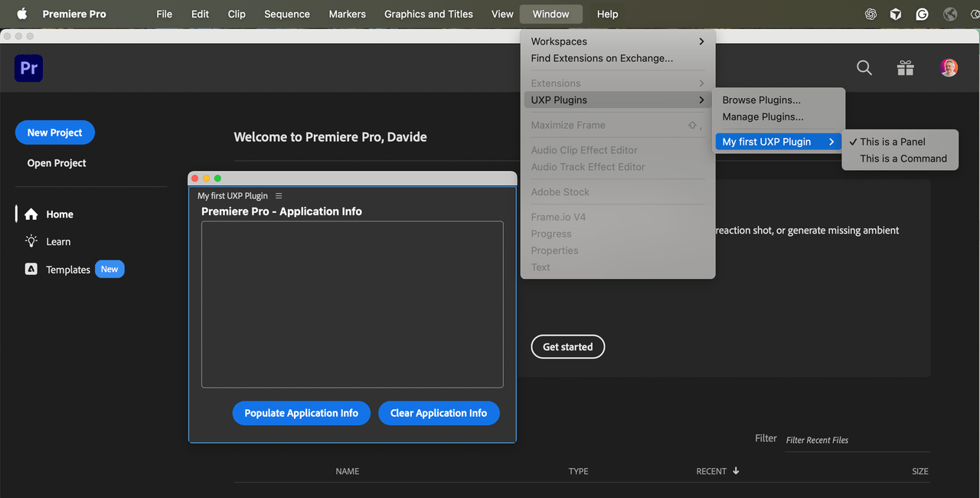Screen dimensions: 980x498
Task: Click the ChatGPT menu bar icon
Action: pyautogui.click(x=870, y=14)
